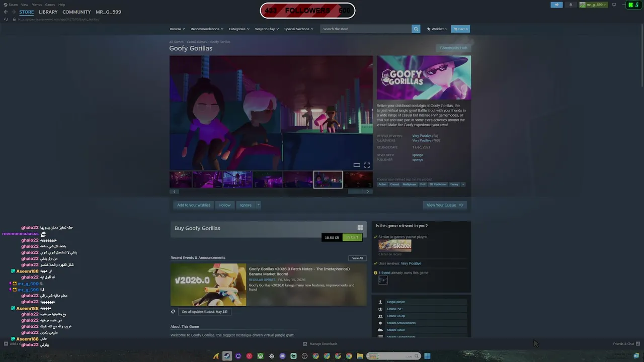
Task: Open the Help menu
Action: [x=61, y=5]
